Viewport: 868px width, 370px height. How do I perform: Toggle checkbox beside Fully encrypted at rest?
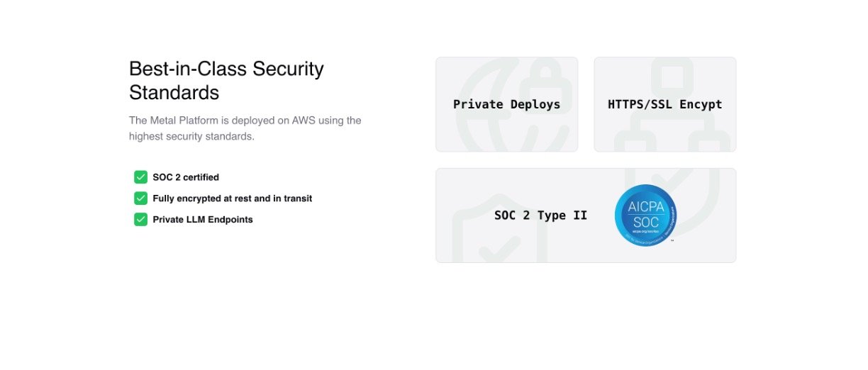[x=140, y=198]
